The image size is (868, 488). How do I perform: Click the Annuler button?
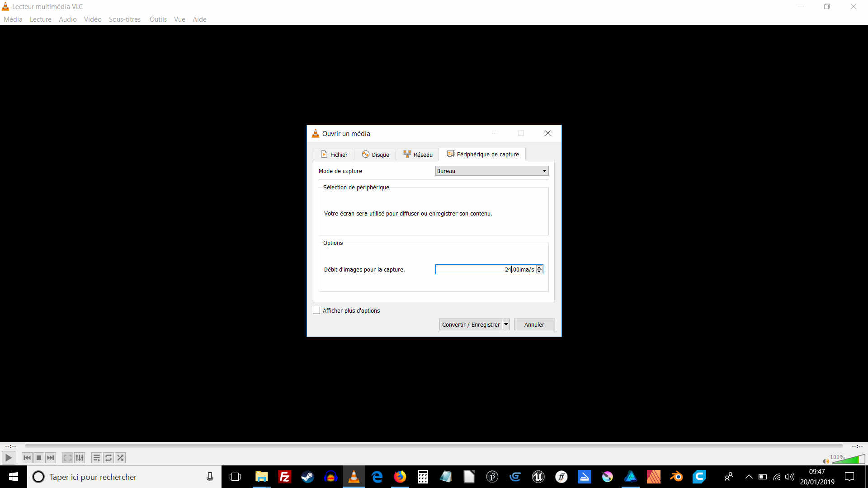click(x=534, y=324)
